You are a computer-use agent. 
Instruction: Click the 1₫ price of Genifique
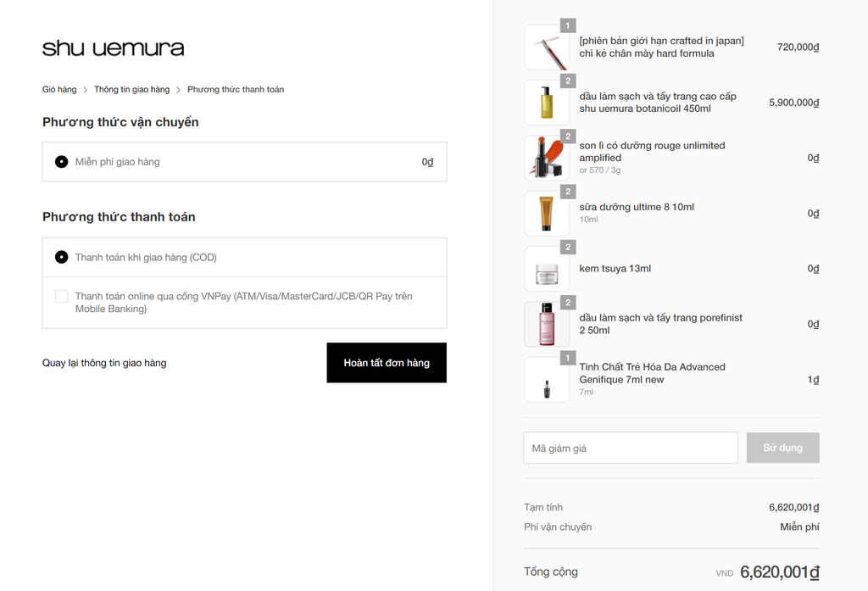coord(813,379)
